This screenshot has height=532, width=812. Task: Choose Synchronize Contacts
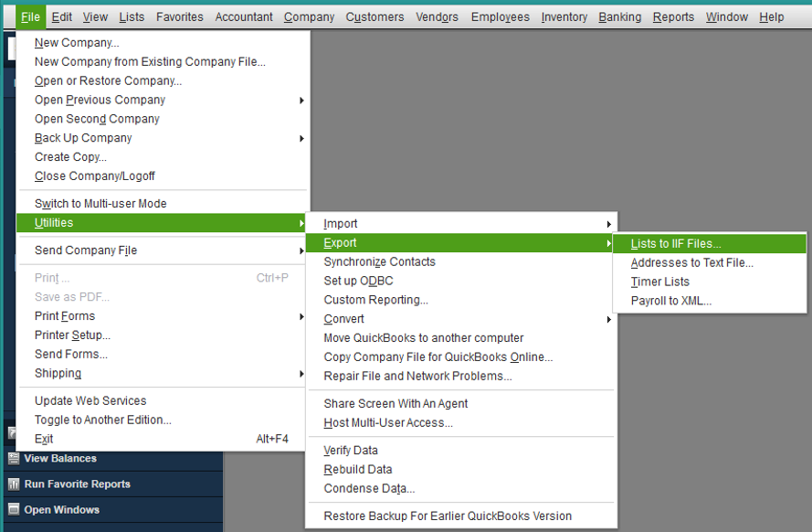pyautogui.click(x=460, y=262)
